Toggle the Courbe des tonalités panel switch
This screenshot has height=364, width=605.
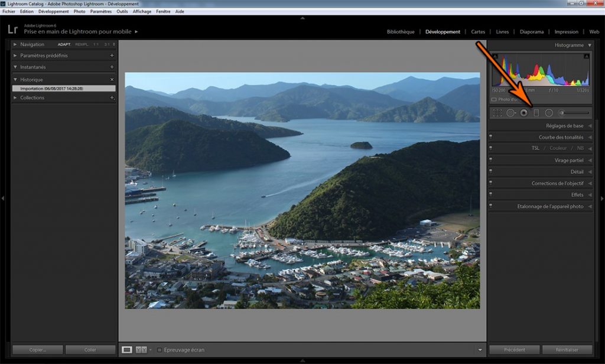[x=491, y=137]
